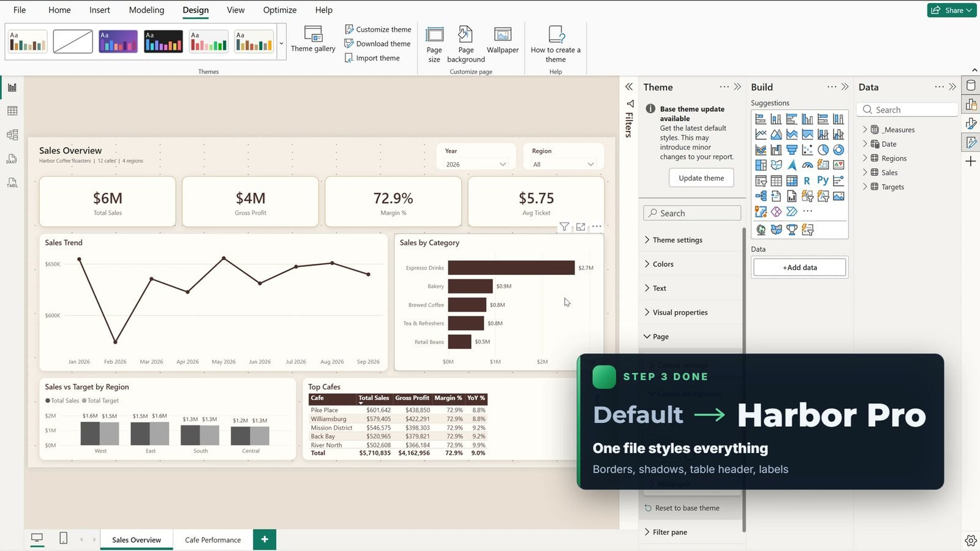Add a new page with plus button

point(265,539)
